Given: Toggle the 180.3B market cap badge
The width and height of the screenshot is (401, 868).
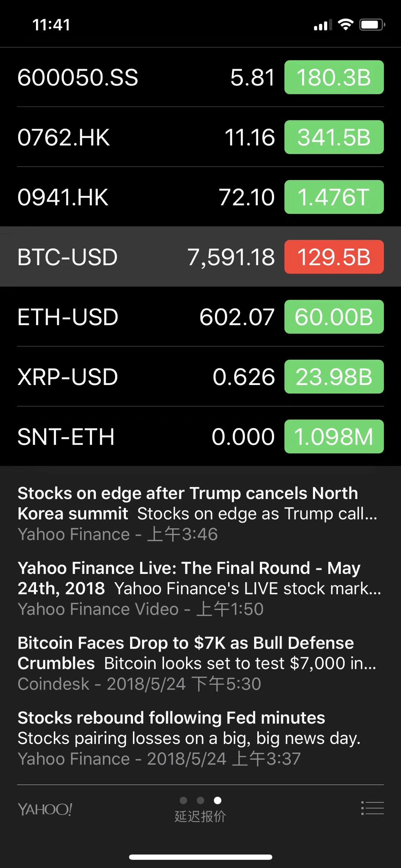Looking at the screenshot, I should (x=334, y=77).
